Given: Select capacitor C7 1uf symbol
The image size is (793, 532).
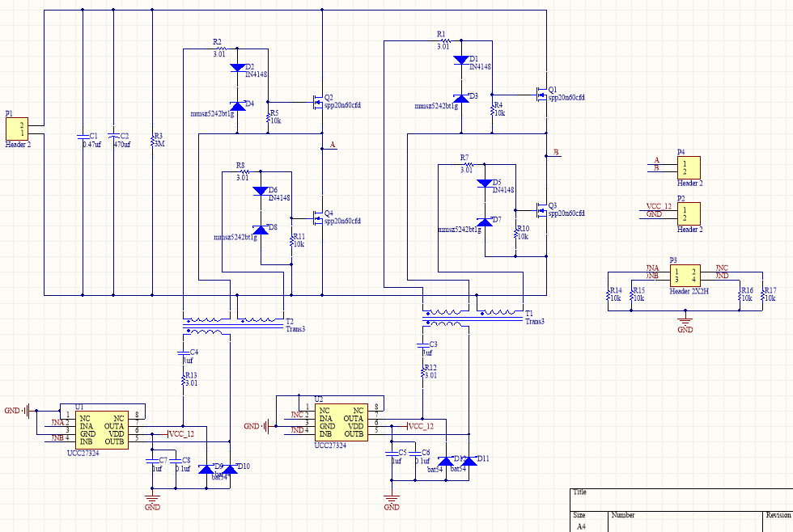Looking at the screenshot, I should tap(152, 461).
